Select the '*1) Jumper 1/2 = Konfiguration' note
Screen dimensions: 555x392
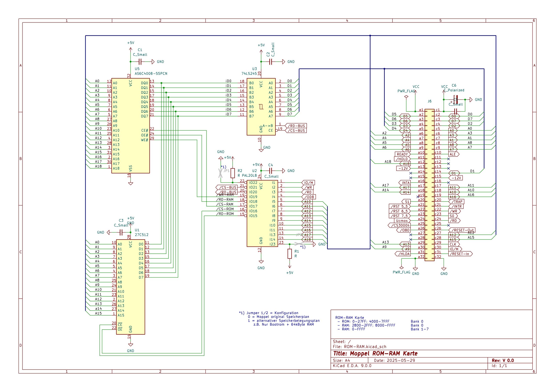tap(269, 313)
